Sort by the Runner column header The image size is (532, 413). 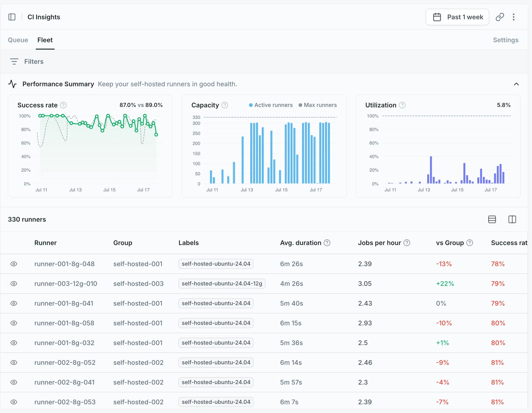(x=46, y=243)
